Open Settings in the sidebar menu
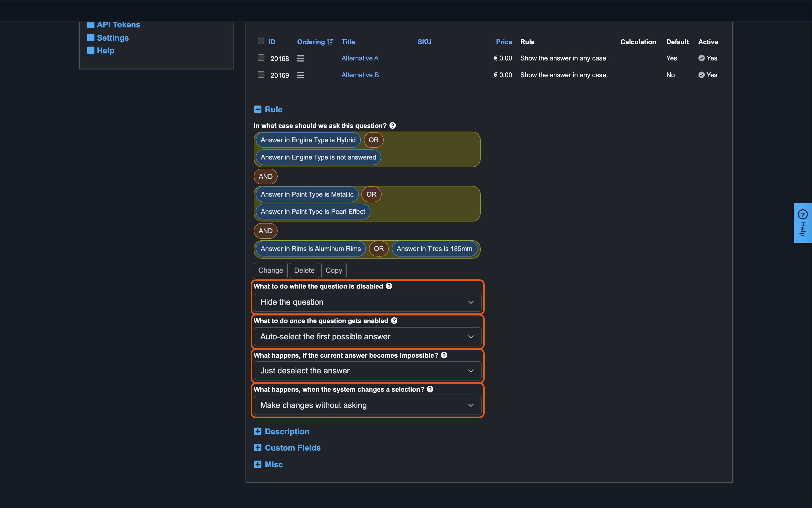The height and width of the screenshot is (508, 812). coord(113,38)
